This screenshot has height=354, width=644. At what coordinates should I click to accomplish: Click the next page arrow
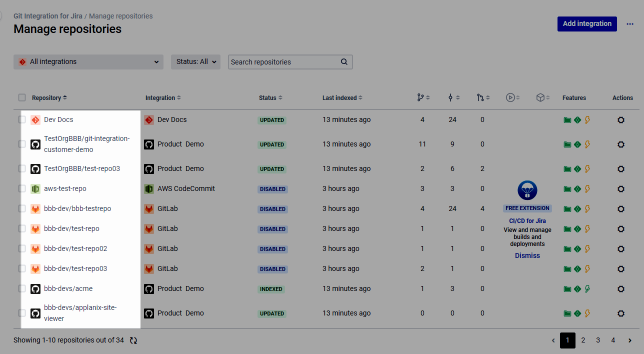pyautogui.click(x=630, y=340)
